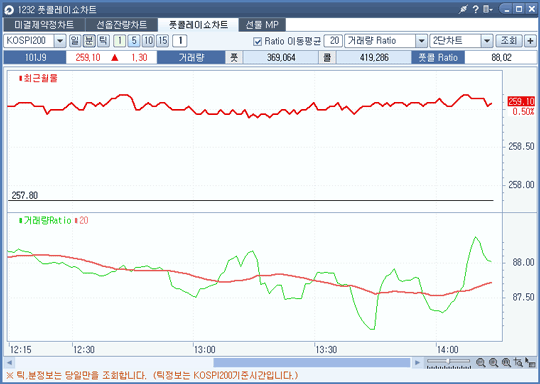The height and width of the screenshot is (384, 540).
Task: Toggle the Ratio 이동평균 checkbox
Action: tap(257, 41)
